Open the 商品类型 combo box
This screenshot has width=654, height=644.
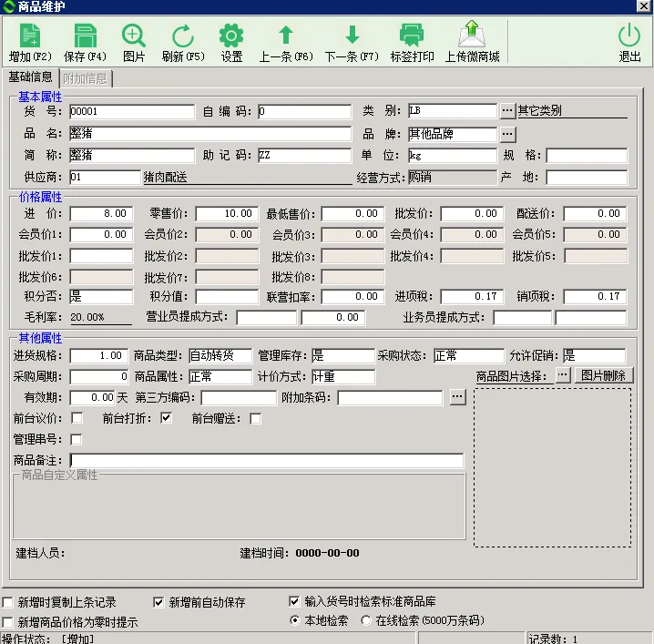[220, 356]
